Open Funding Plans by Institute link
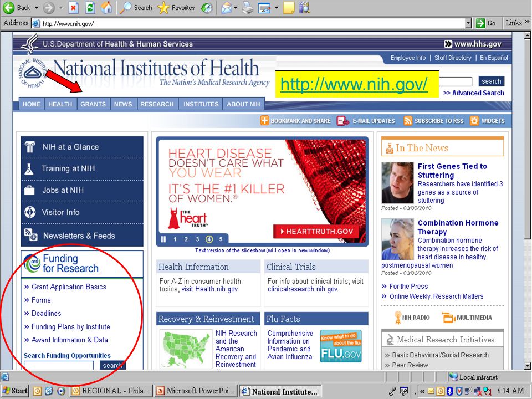 point(70,326)
